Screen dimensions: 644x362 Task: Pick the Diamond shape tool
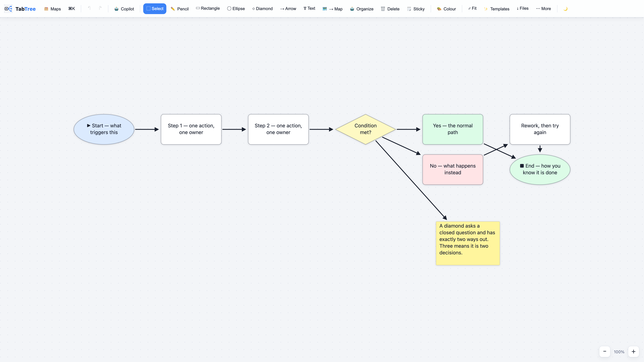click(x=262, y=9)
